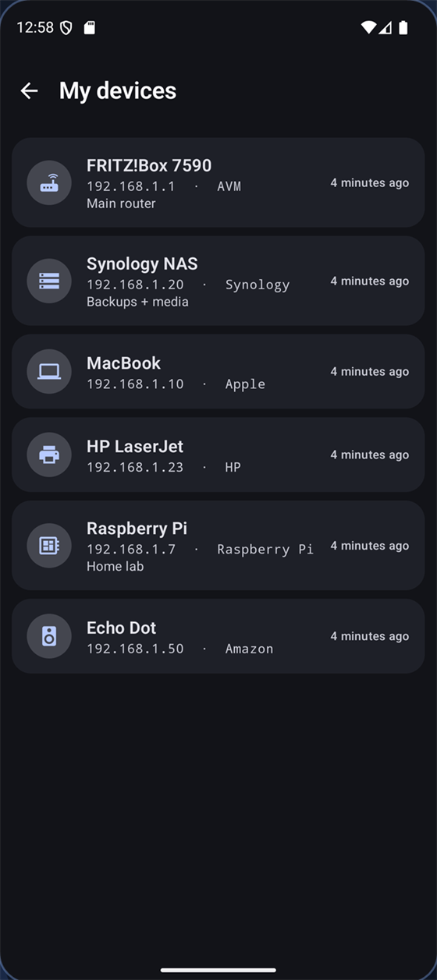Viewport: 437px width, 980px height.
Task: Tap the 192.168.1.20 IP address
Action: [135, 285]
